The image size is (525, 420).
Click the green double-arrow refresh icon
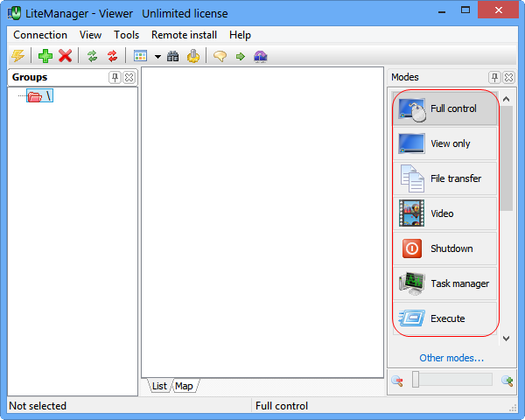92,56
